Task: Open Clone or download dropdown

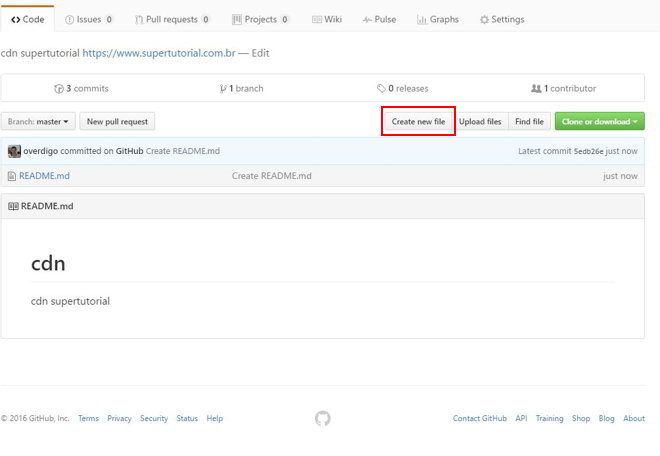Action: click(599, 121)
